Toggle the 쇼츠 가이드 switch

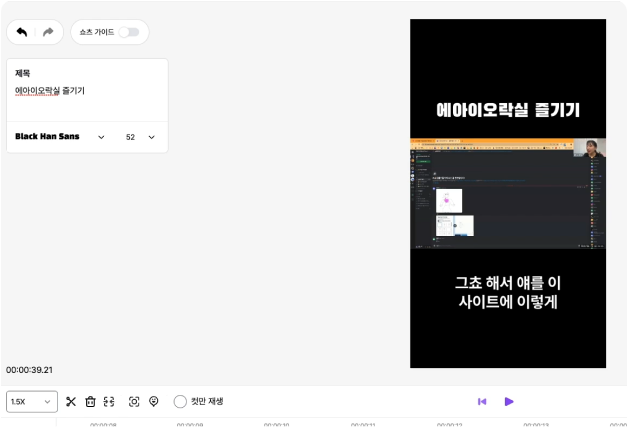(x=129, y=32)
